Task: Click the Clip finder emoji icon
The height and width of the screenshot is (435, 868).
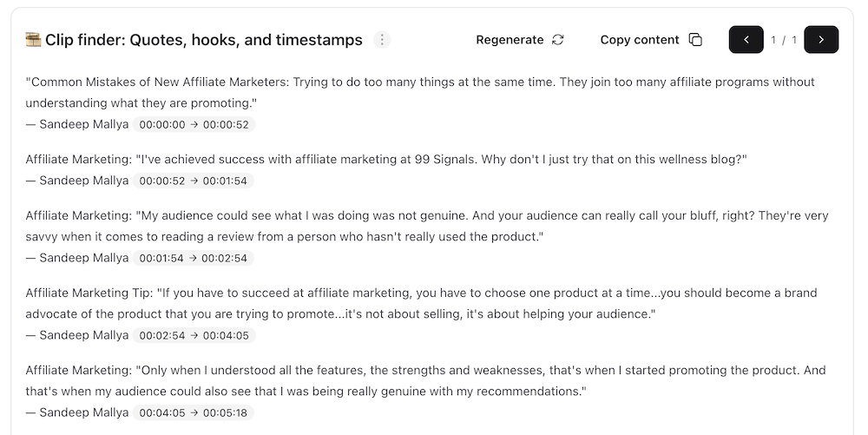Action: pyautogui.click(x=33, y=40)
